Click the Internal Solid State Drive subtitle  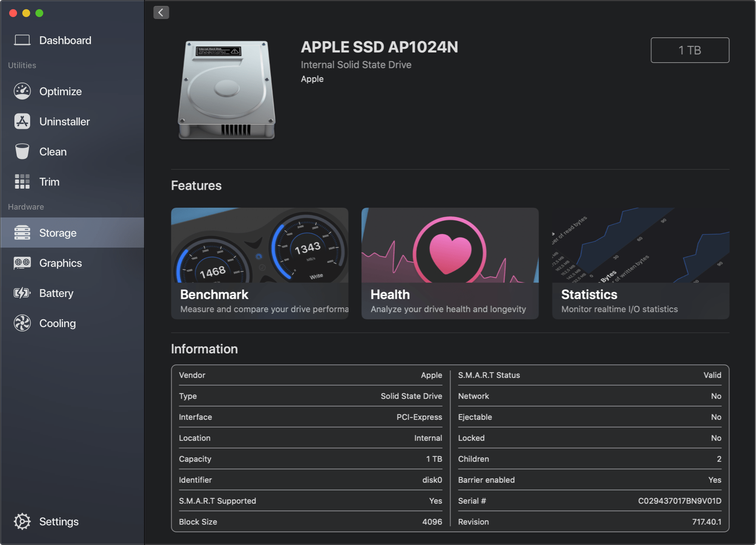coord(356,65)
